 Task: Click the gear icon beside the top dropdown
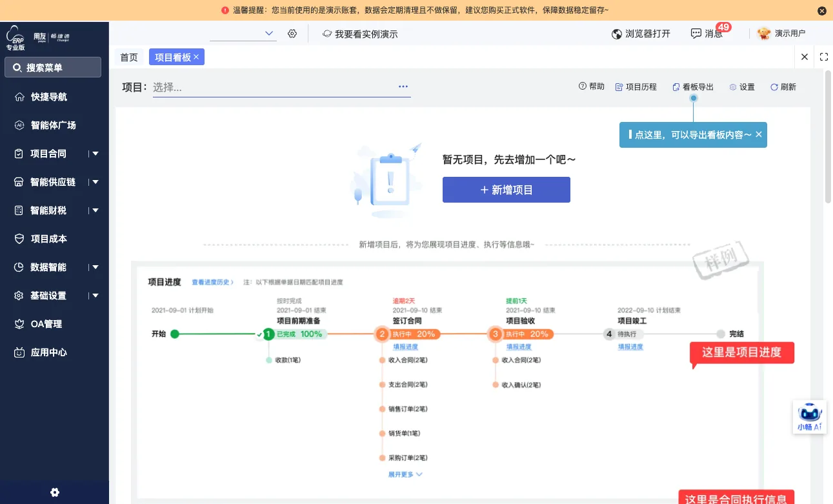(x=292, y=34)
